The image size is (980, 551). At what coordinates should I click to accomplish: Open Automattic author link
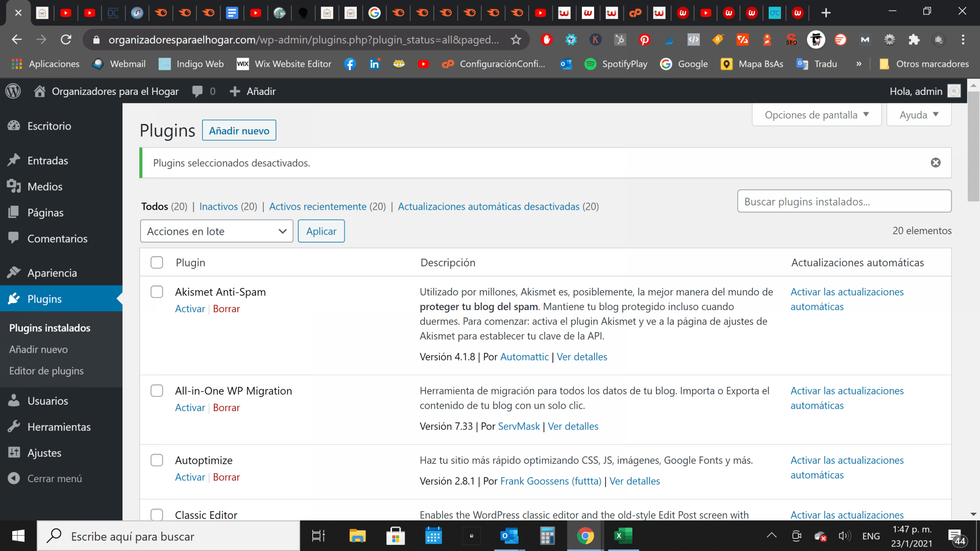[x=524, y=357]
